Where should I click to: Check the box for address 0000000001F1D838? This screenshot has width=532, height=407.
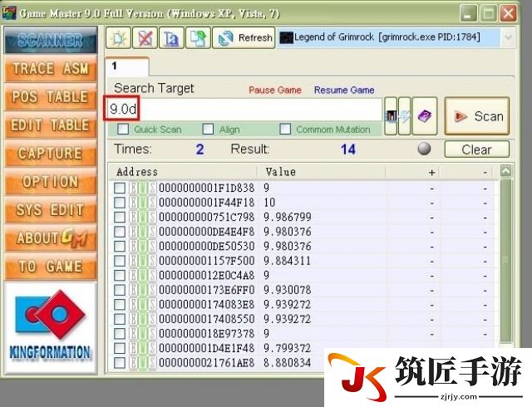click(x=120, y=188)
